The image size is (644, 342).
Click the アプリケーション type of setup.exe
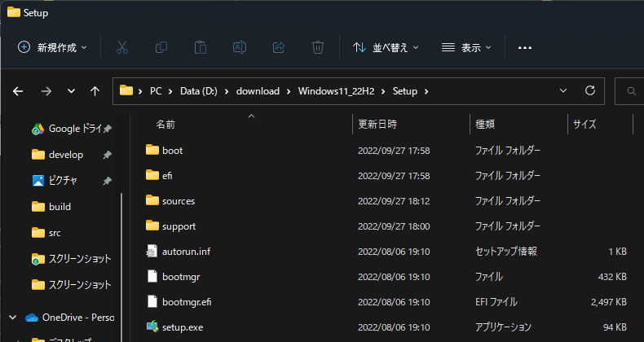(x=503, y=327)
